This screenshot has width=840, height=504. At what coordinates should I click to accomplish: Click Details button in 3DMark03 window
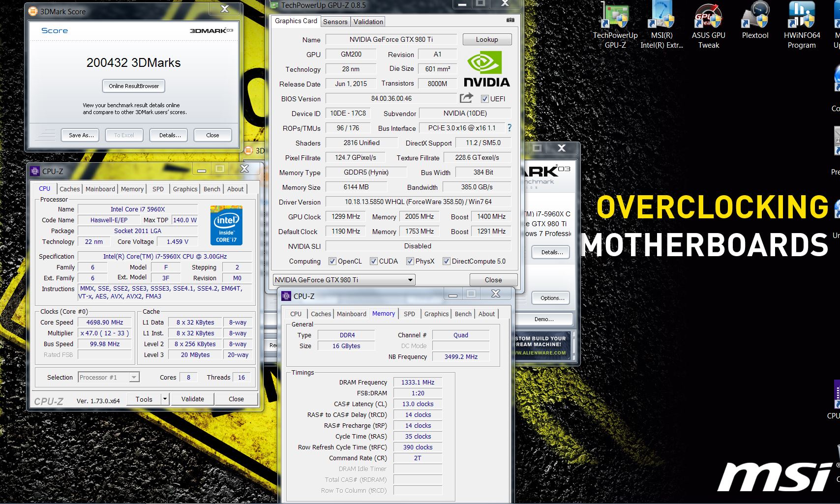pyautogui.click(x=552, y=252)
